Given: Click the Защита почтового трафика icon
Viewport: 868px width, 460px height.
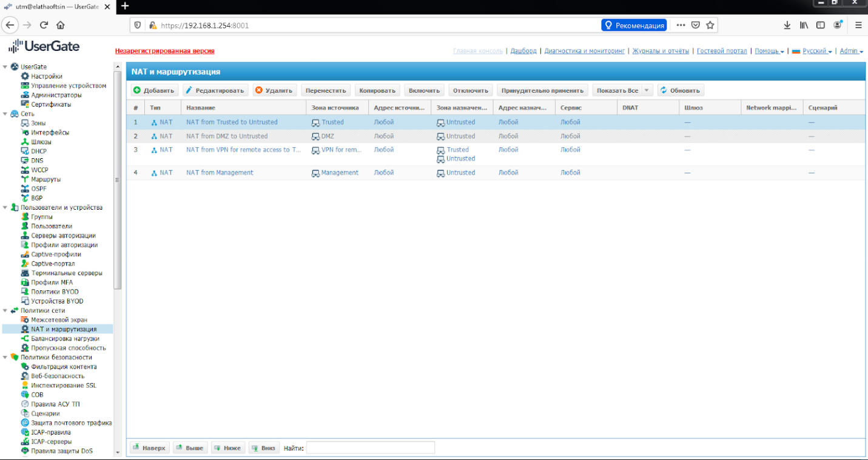Looking at the screenshot, I should 25,422.
